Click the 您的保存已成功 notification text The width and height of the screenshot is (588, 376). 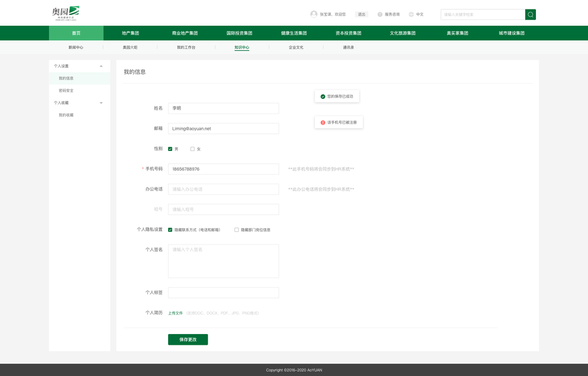[x=340, y=97]
